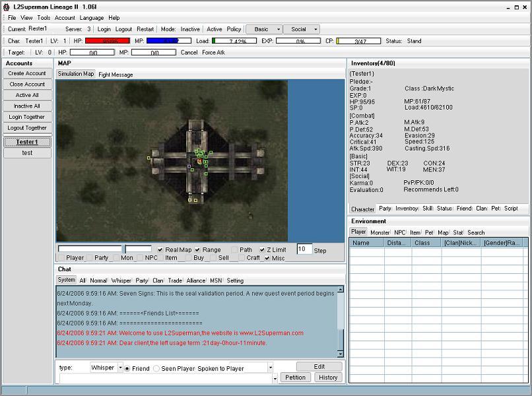The width and height of the screenshot is (532, 396).
Task: Check the Craft filter checkbox
Action: [242, 258]
